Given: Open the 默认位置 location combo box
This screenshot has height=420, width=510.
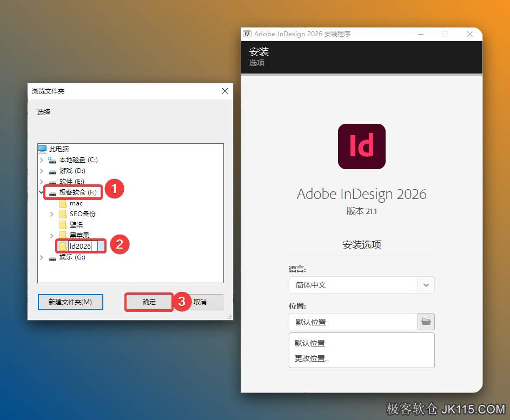Looking at the screenshot, I should (353, 322).
